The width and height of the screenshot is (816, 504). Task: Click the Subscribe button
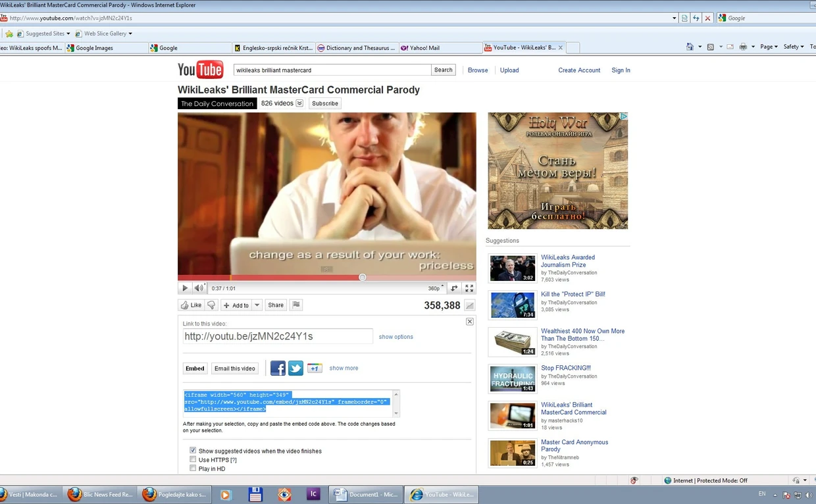325,103
